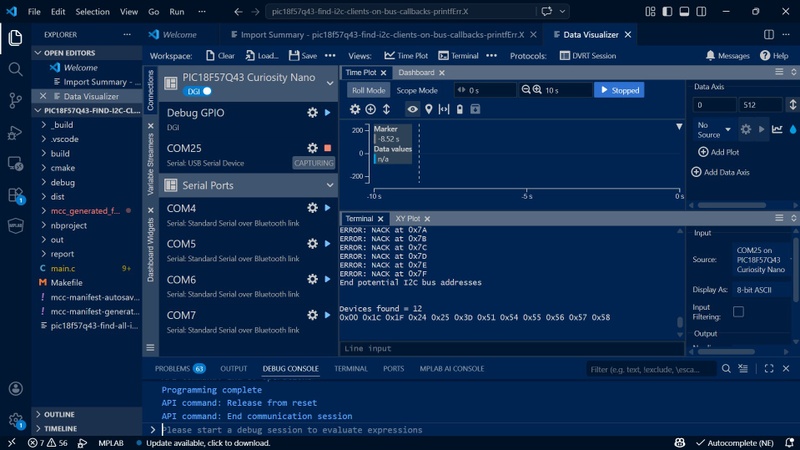Switch to the XY Plot tab
Viewport: 800px width, 450px height.
coord(407,218)
